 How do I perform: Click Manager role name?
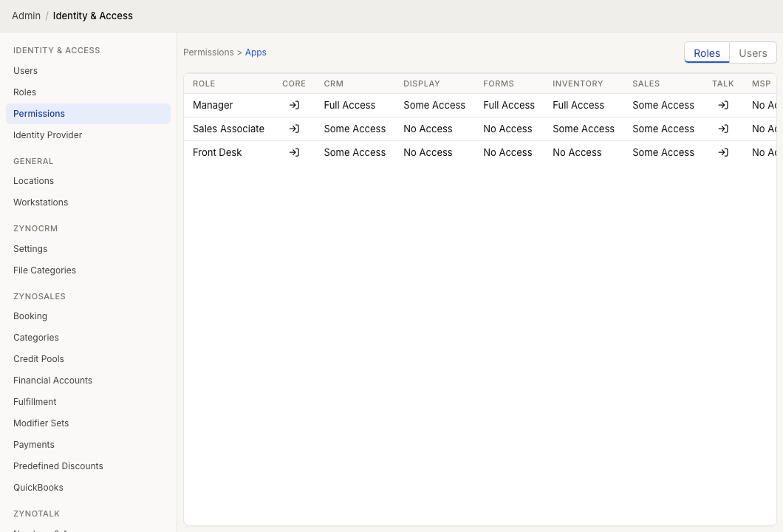(213, 106)
